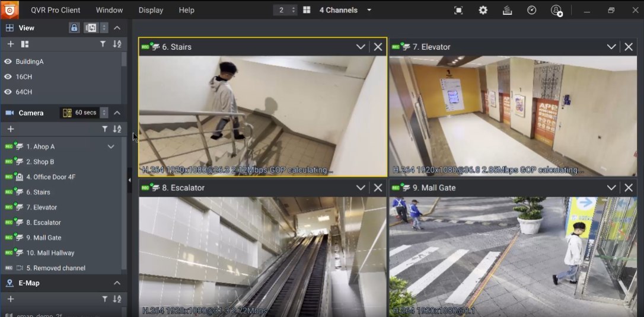644x317 pixels.
Task: Click the fullscreen icon in the top toolbar
Action: pyautogui.click(x=458, y=10)
